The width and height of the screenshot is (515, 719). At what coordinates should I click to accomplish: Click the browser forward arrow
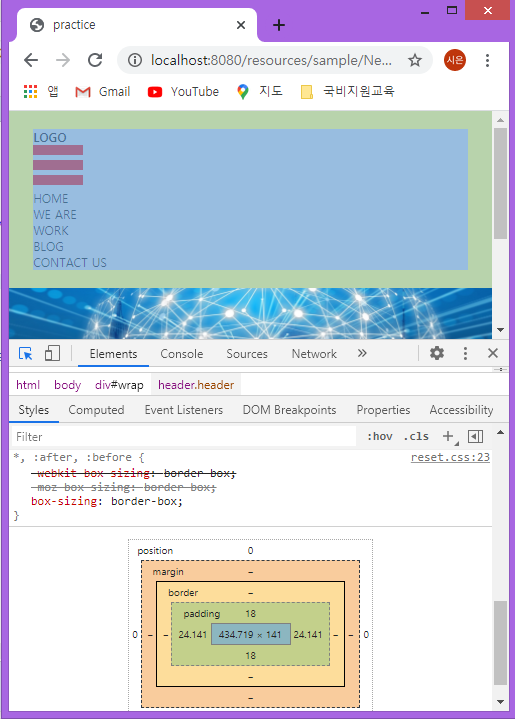[x=63, y=60]
